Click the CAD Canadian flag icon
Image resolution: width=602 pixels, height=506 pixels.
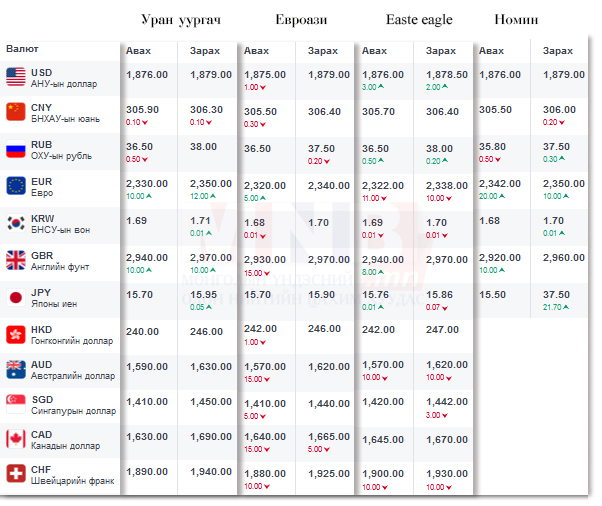[x=15, y=439]
